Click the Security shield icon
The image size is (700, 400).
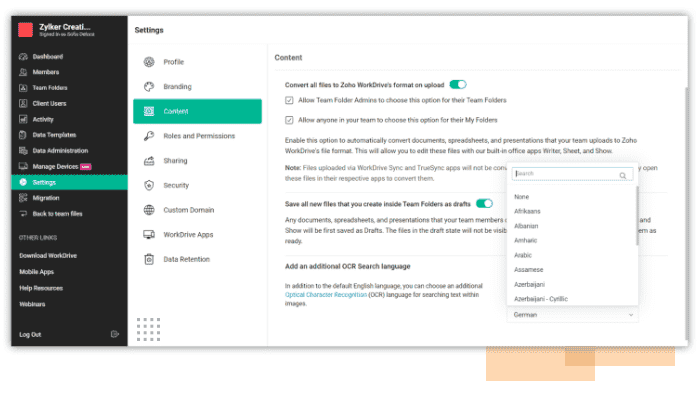pyautogui.click(x=149, y=185)
